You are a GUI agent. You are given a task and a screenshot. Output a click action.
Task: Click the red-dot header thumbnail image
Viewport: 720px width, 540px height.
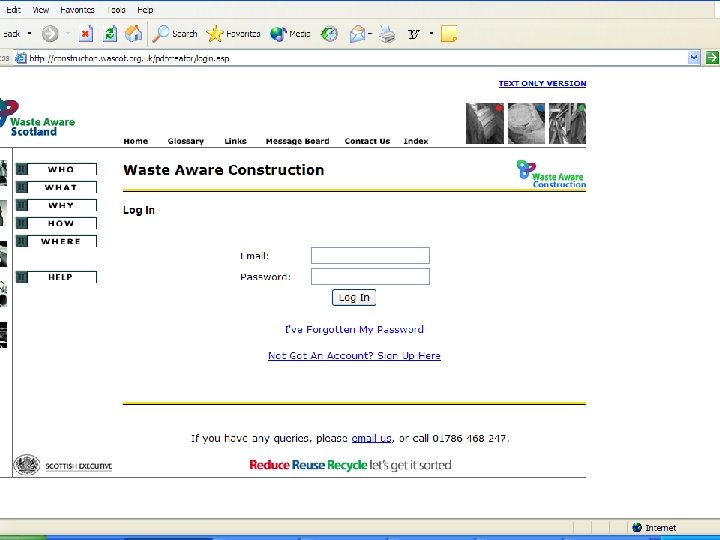[484, 123]
